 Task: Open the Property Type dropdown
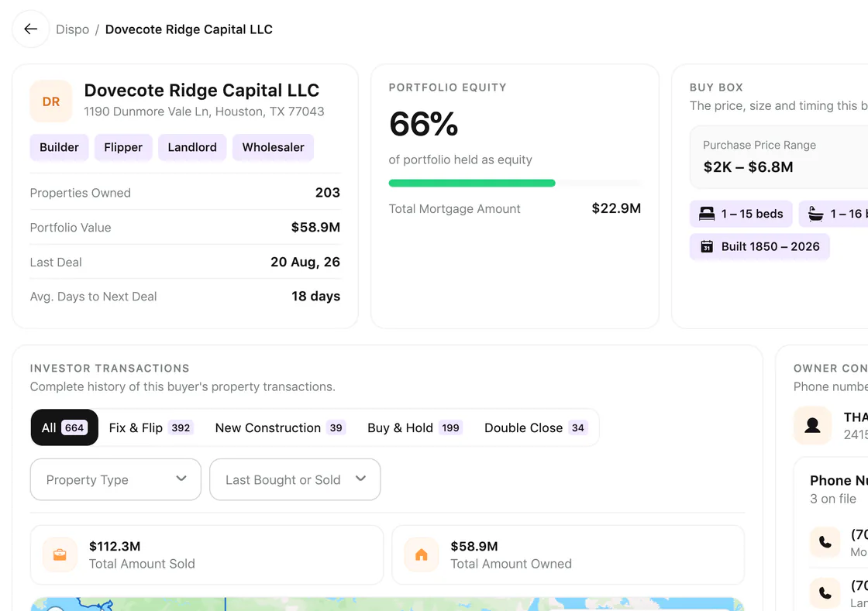tap(115, 479)
